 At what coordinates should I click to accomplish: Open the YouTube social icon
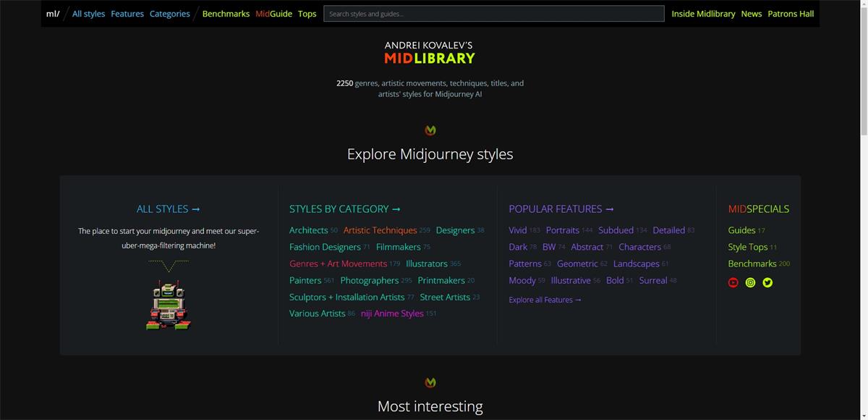733,282
